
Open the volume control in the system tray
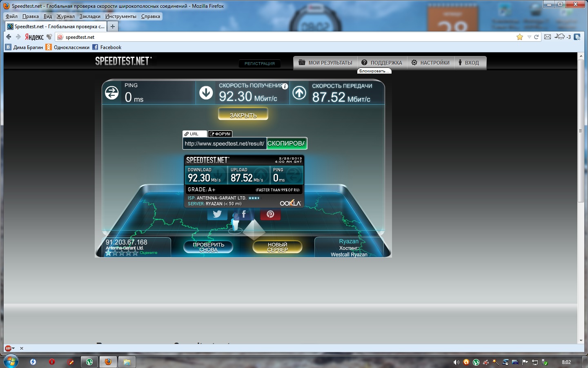click(x=456, y=362)
